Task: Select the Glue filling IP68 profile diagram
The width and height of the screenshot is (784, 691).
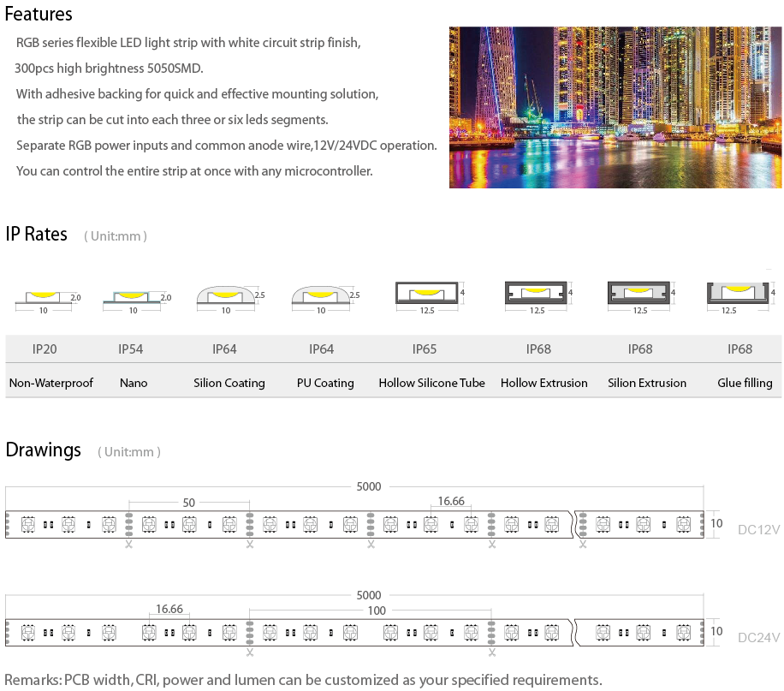Action: coord(739,294)
